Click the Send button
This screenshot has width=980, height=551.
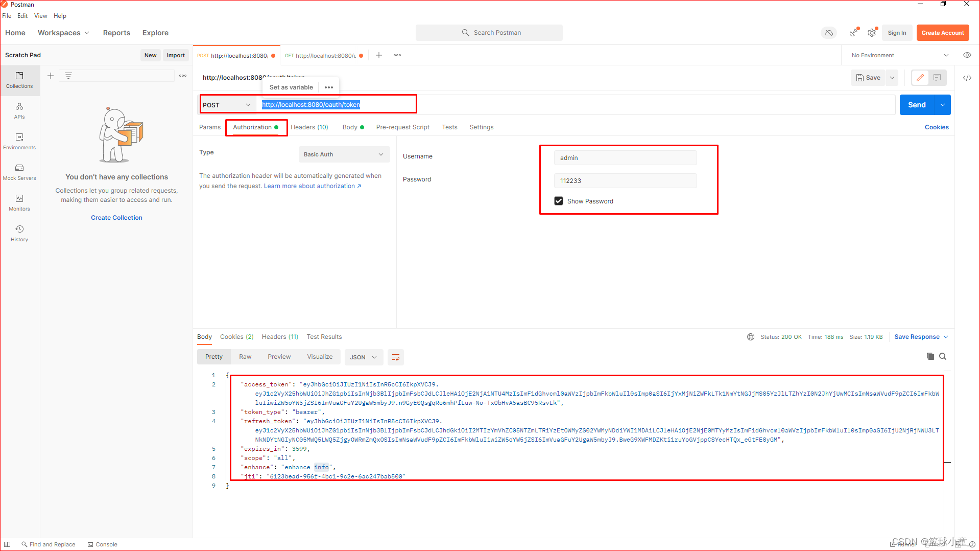click(x=917, y=105)
